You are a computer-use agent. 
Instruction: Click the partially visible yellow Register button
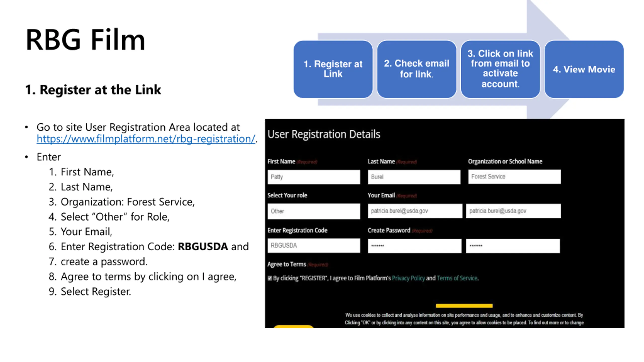(293, 326)
